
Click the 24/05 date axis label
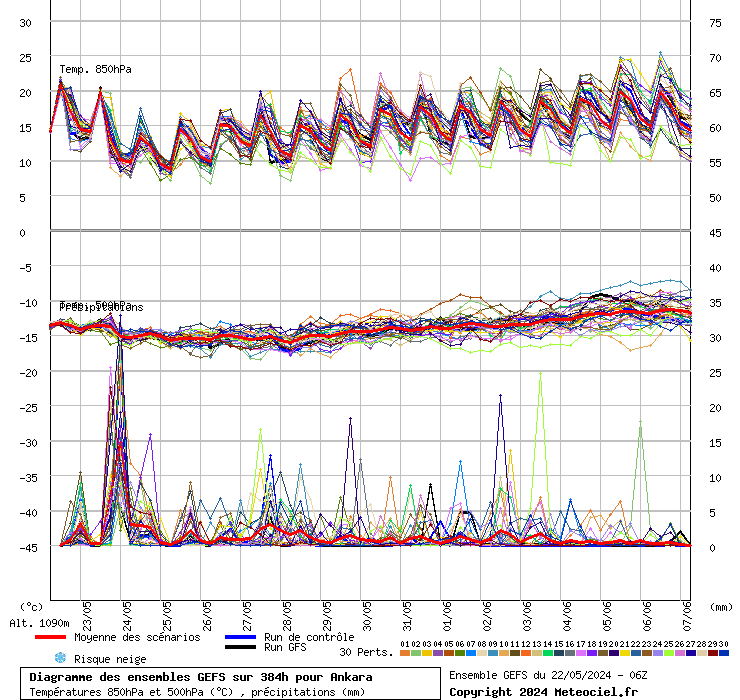pos(127,616)
